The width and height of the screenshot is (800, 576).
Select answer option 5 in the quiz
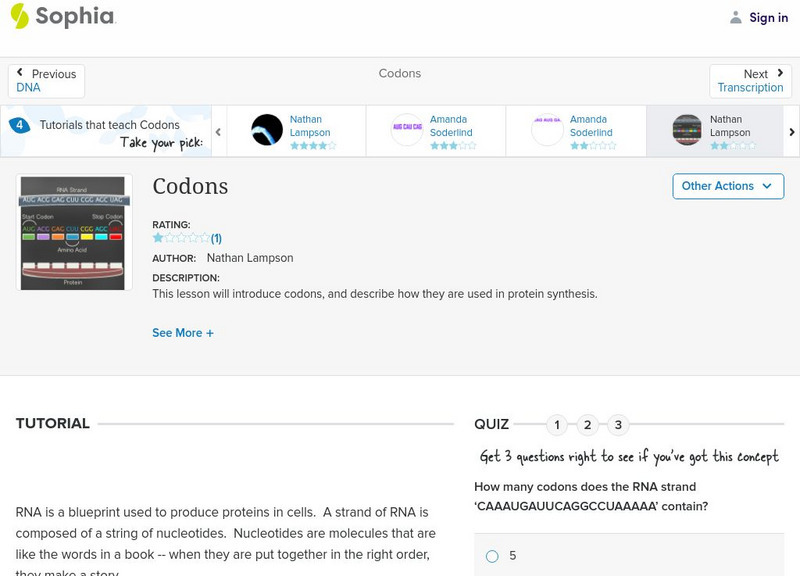pyautogui.click(x=491, y=556)
